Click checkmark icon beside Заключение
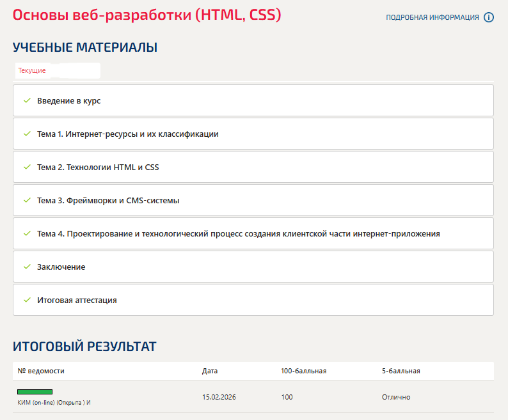This screenshot has width=508, height=420. [x=27, y=267]
